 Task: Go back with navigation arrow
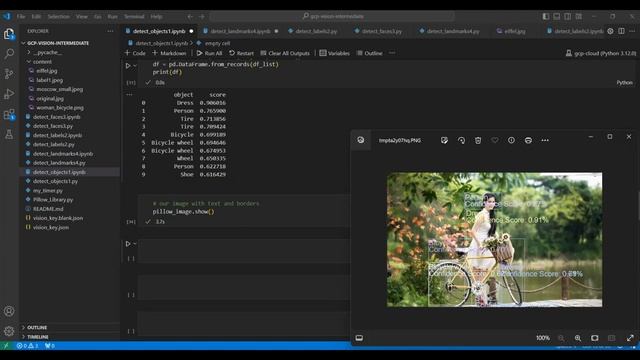click(190, 16)
